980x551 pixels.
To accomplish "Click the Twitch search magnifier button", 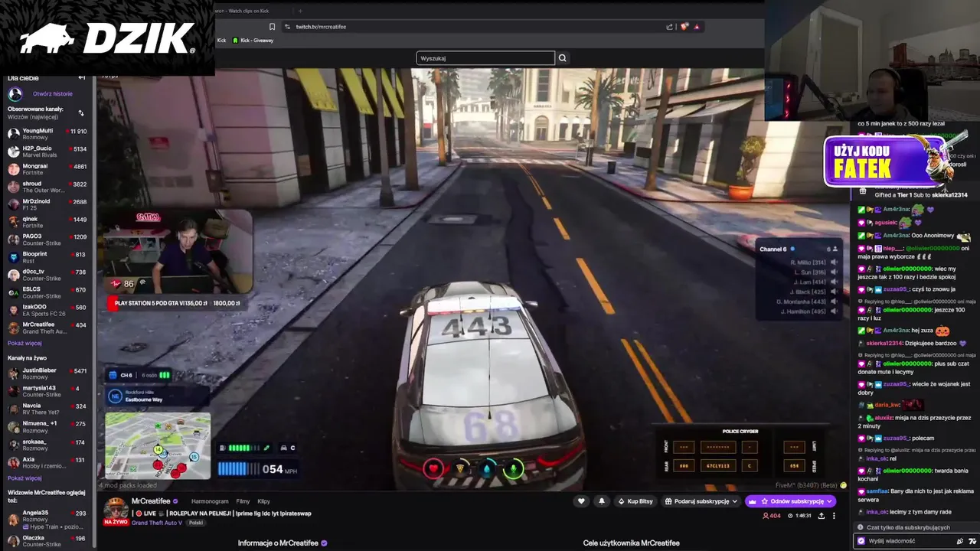I will 562,58.
